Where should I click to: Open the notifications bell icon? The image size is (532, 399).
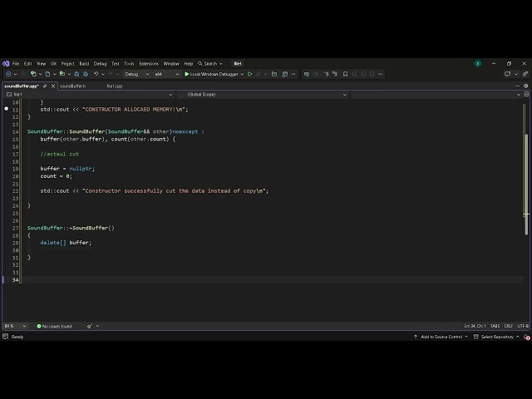click(526, 337)
